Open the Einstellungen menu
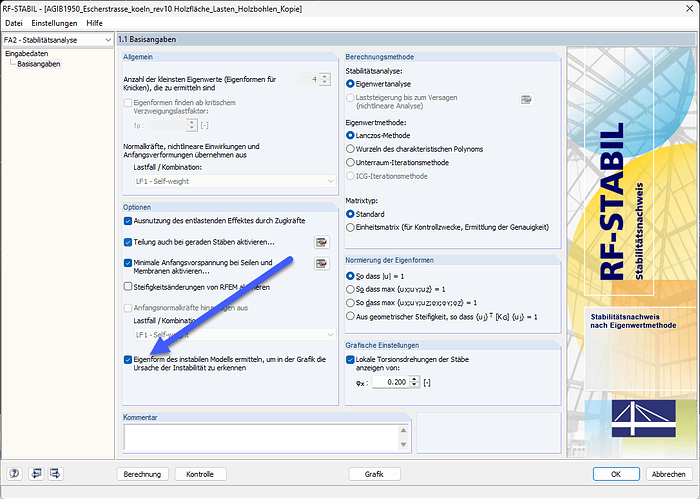700x499 pixels. coord(54,23)
